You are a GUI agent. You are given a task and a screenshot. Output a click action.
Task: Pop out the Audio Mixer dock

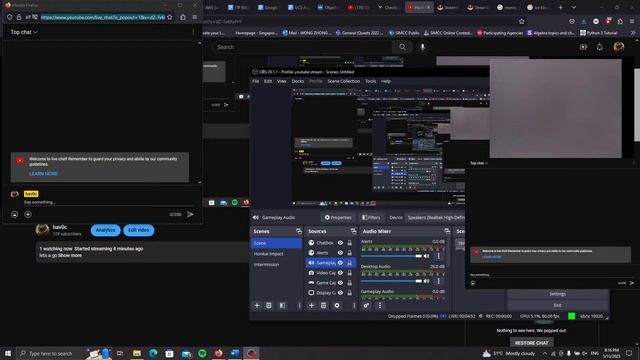pyautogui.click(x=447, y=231)
